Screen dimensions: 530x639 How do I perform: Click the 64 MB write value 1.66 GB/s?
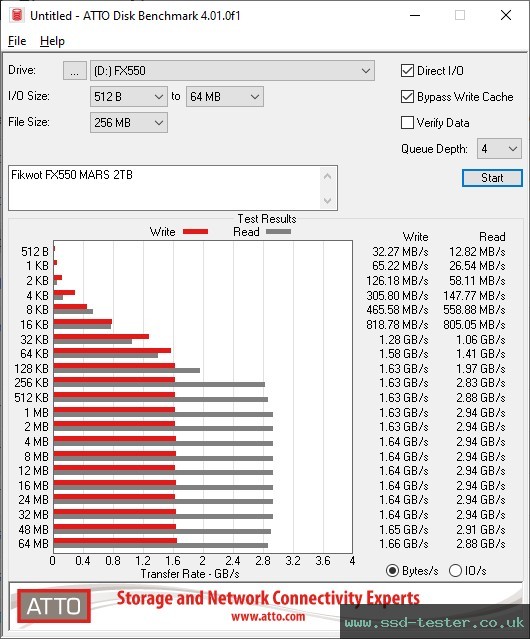click(x=404, y=544)
